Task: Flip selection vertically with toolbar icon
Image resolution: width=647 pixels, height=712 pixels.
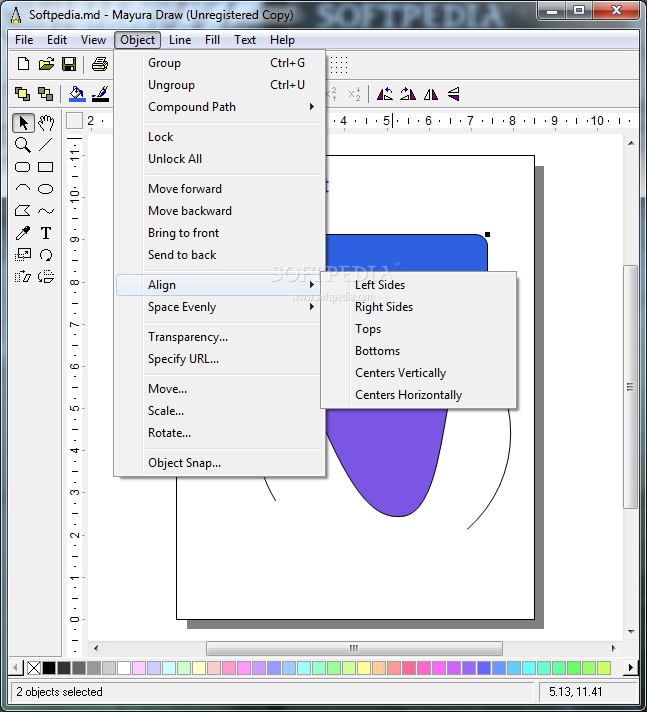Action: [x=454, y=94]
